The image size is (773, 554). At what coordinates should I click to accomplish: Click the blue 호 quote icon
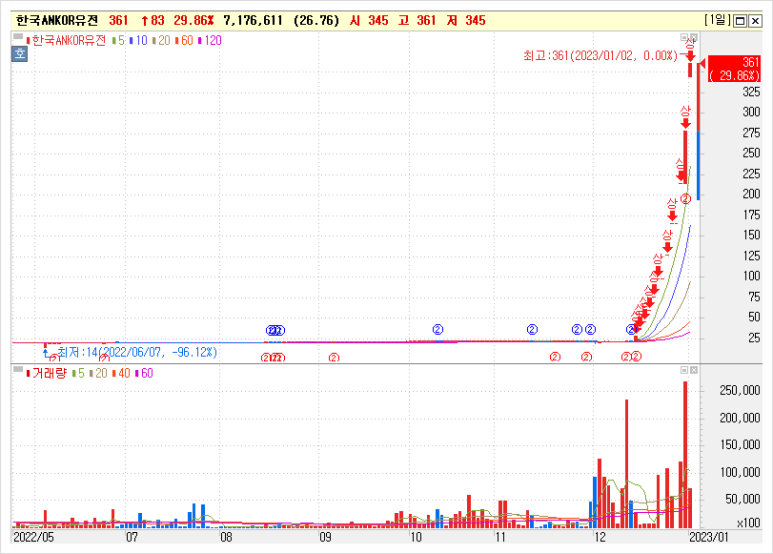pyautogui.click(x=20, y=53)
